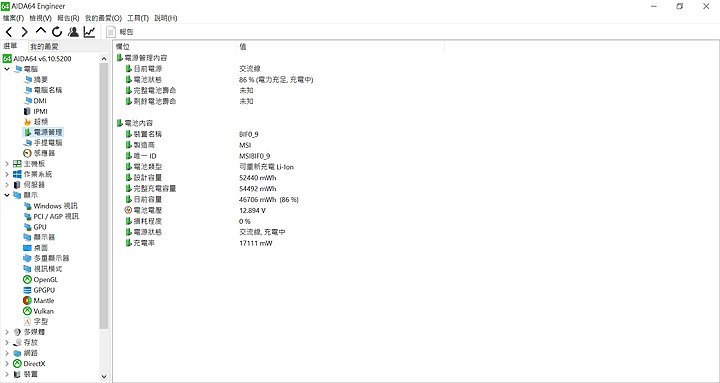Expand the 存放 tree node

(7, 342)
